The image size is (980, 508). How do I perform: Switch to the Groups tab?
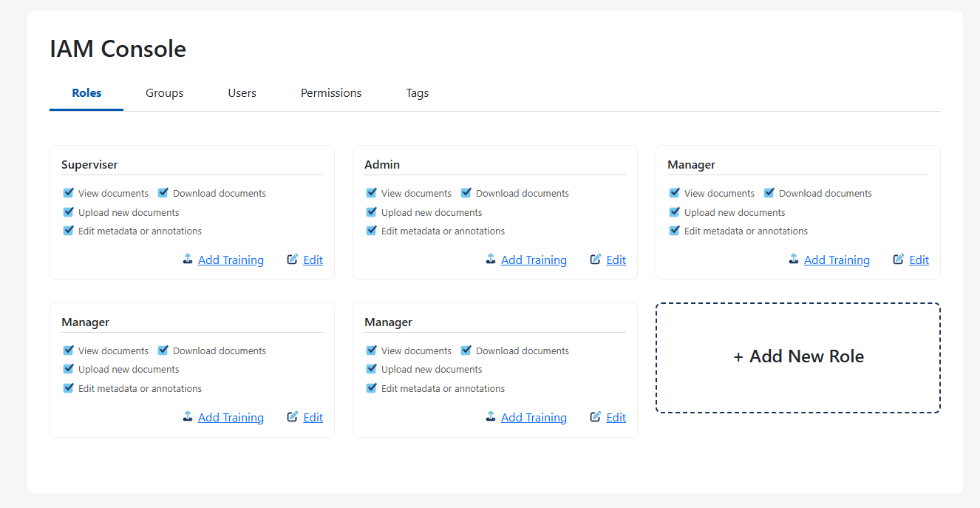(x=164, y=93)
